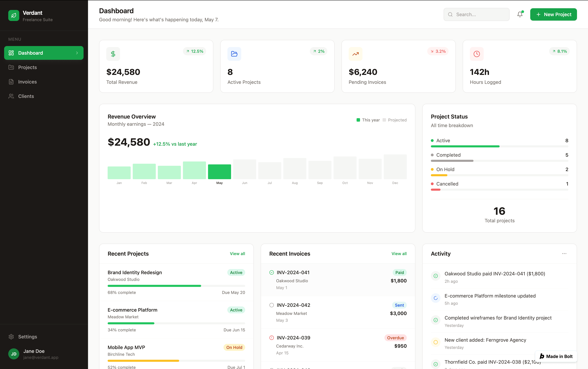Viewport: 588px width, 369px height.
Task: Click the 2% trend badge on Active Projects
Action: click(319, 51)
